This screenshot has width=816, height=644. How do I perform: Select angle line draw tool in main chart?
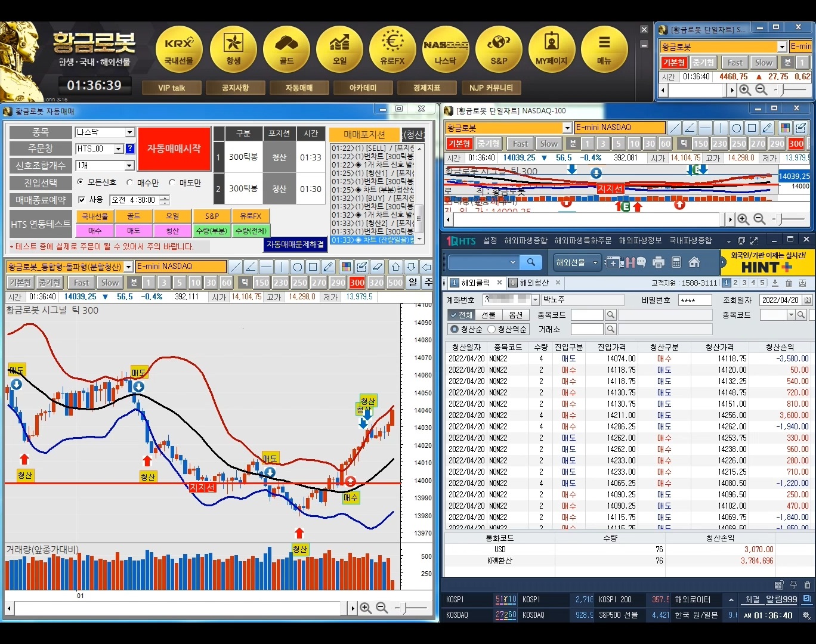251,267
